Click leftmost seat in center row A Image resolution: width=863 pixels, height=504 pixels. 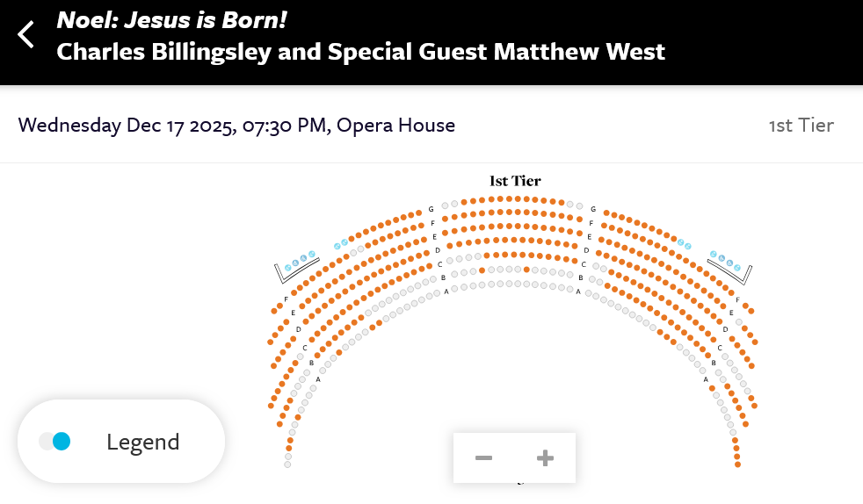(x=456, y=287)
